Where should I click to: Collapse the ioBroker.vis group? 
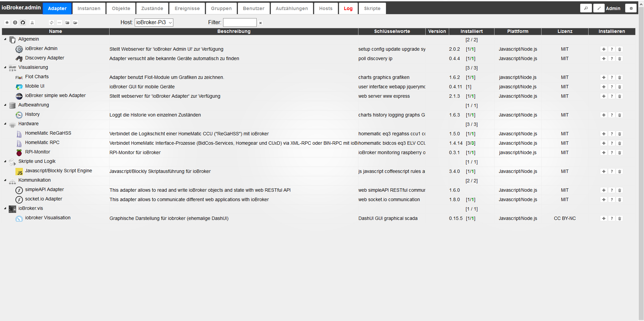pos(5,209)
